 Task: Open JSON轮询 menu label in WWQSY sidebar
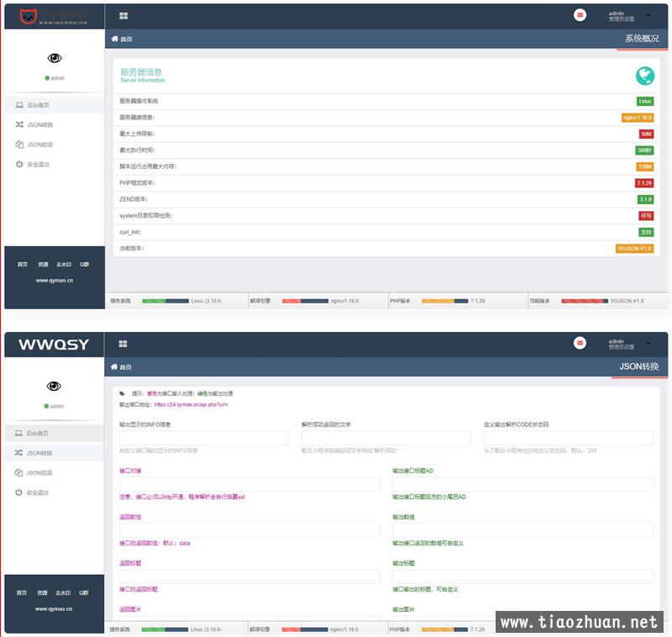pos(39,473)
